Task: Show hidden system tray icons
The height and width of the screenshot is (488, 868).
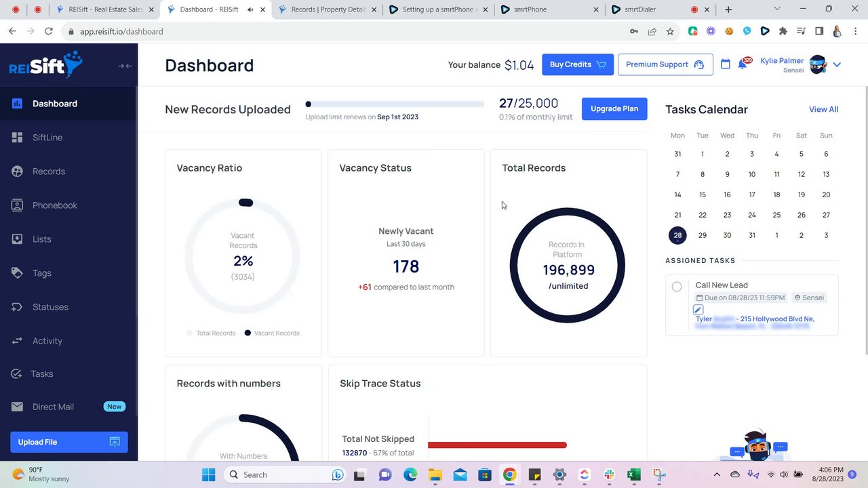Action: pyautogui.click(x=717, y=474)
